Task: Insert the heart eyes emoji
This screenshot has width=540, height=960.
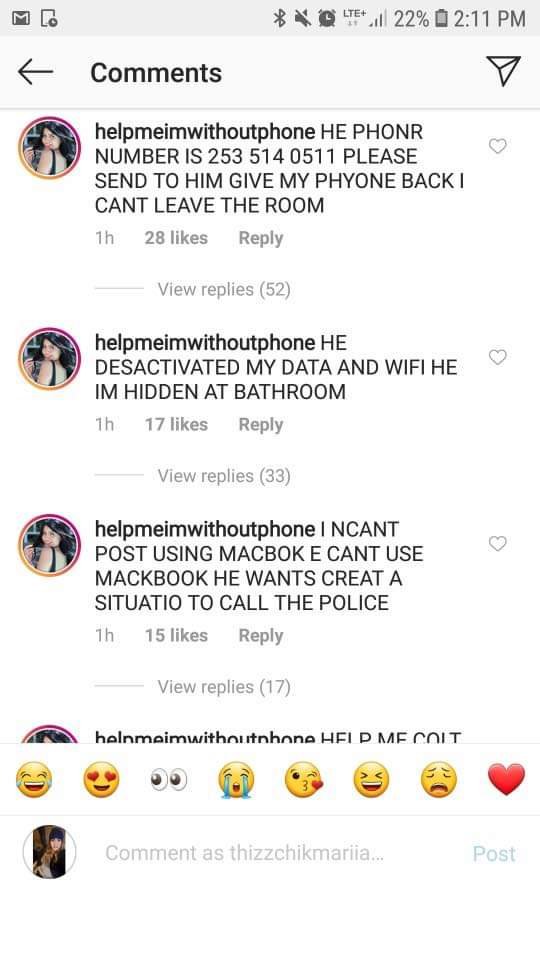Action: 102,780
